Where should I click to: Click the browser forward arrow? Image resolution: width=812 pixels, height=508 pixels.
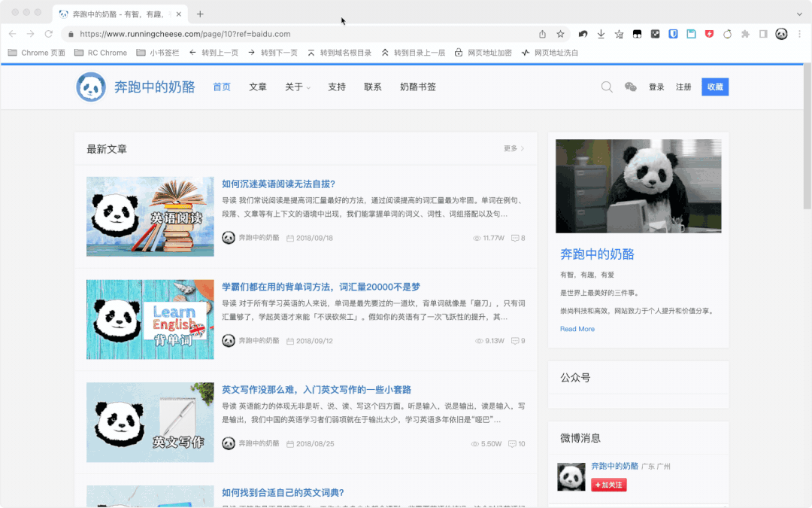pyautogui.click(x=31, y=34)
